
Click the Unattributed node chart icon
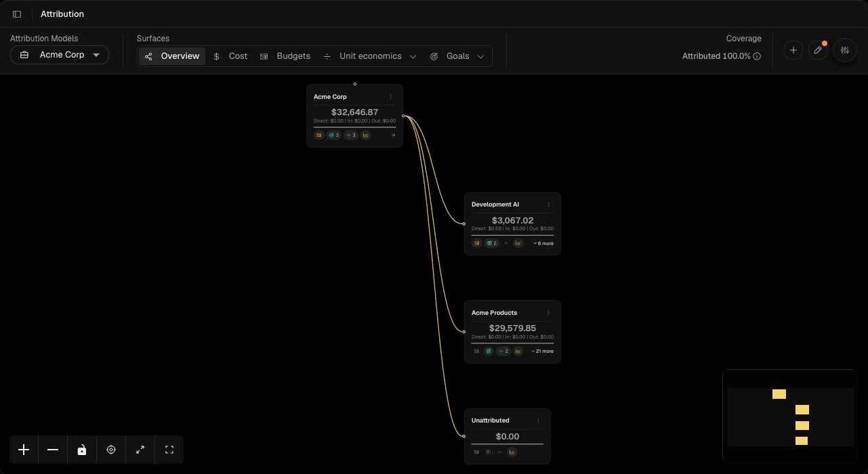pyautogui.click(x=512, y=452)
